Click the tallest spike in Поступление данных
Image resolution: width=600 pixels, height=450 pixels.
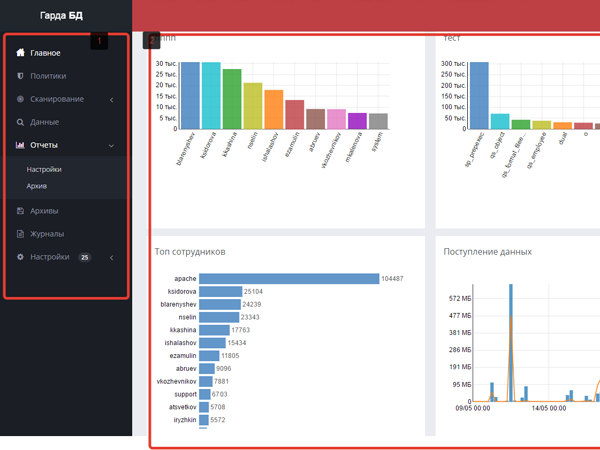click(x=511, y=342)
